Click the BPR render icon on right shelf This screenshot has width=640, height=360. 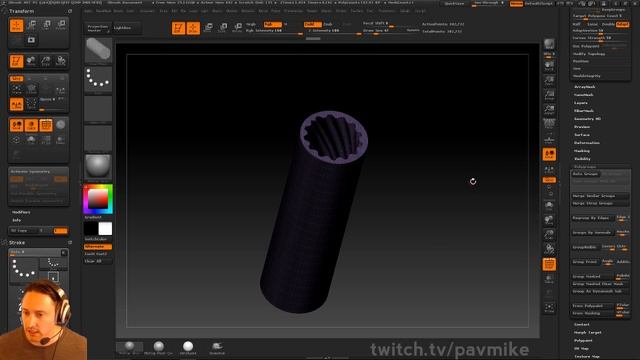549,44
